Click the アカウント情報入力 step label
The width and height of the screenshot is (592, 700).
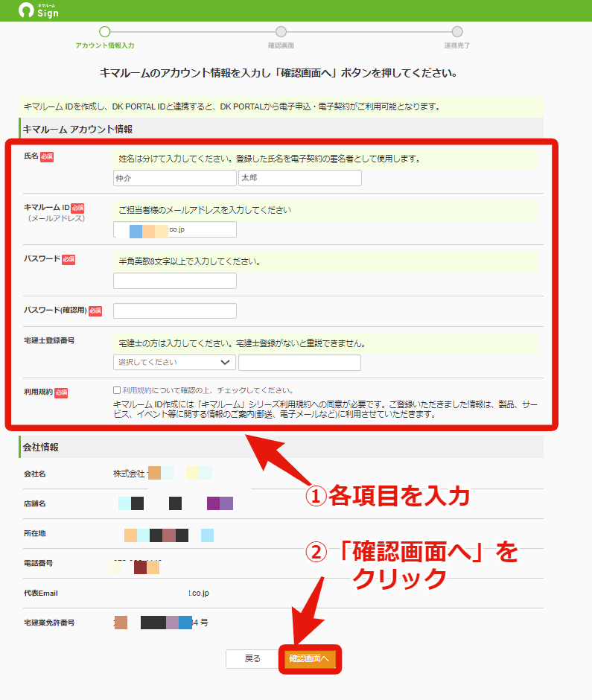click(104, 45)
